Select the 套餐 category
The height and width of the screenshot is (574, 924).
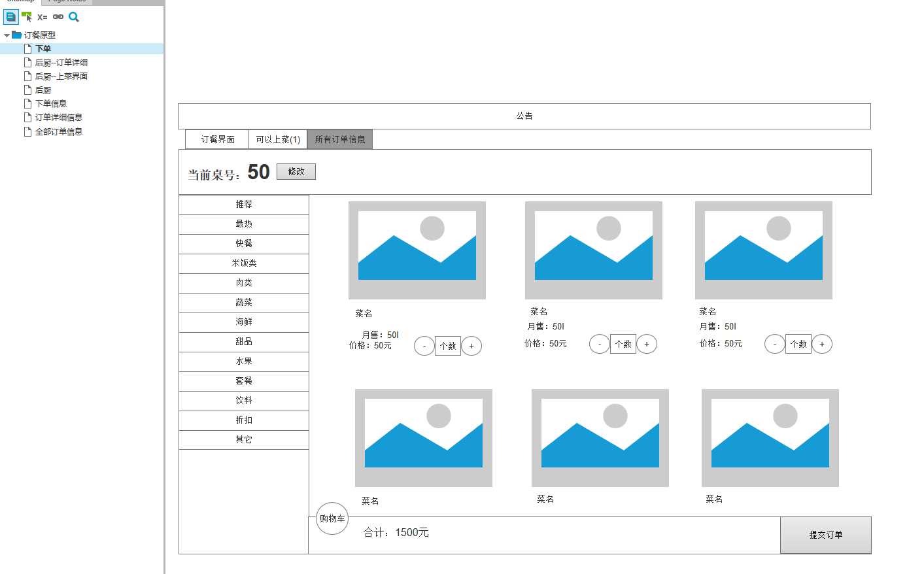point(244,381)
